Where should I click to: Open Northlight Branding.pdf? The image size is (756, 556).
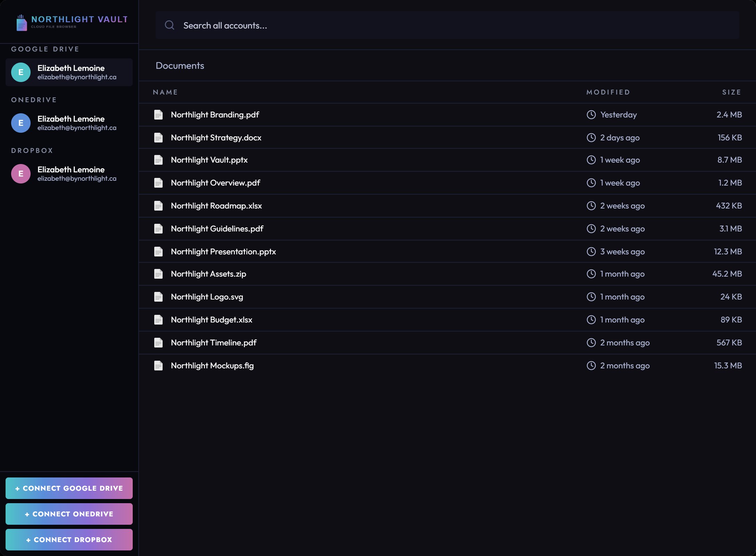pos(215,115)
